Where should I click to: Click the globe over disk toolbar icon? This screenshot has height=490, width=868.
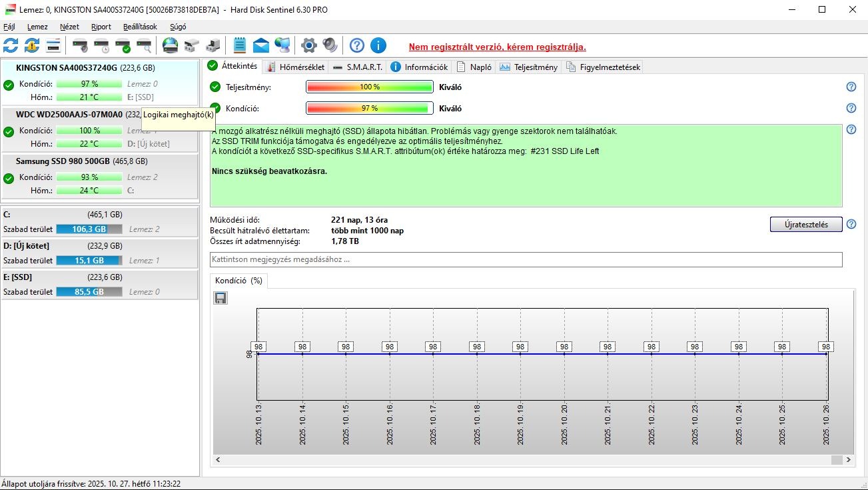(171, 45)
